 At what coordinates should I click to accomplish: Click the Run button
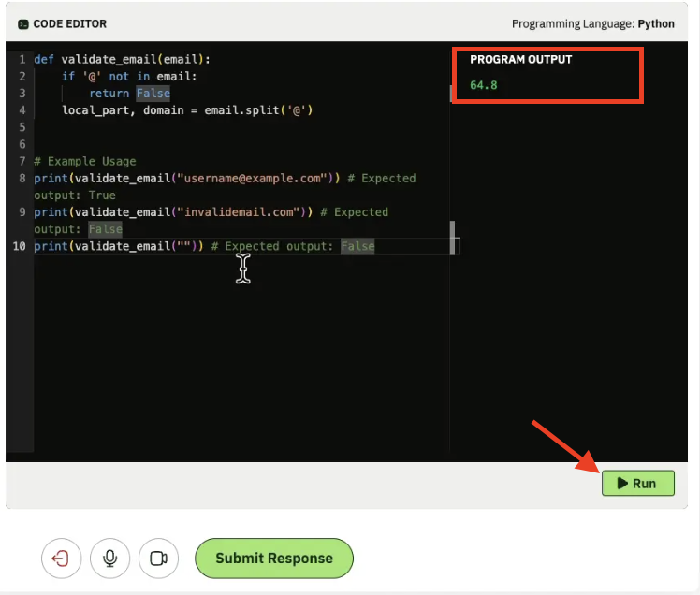tap(637, 483)
